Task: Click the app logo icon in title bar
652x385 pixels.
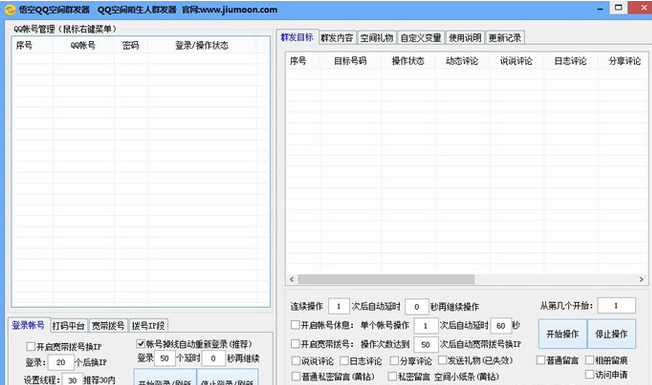Action: coord(10,10)
